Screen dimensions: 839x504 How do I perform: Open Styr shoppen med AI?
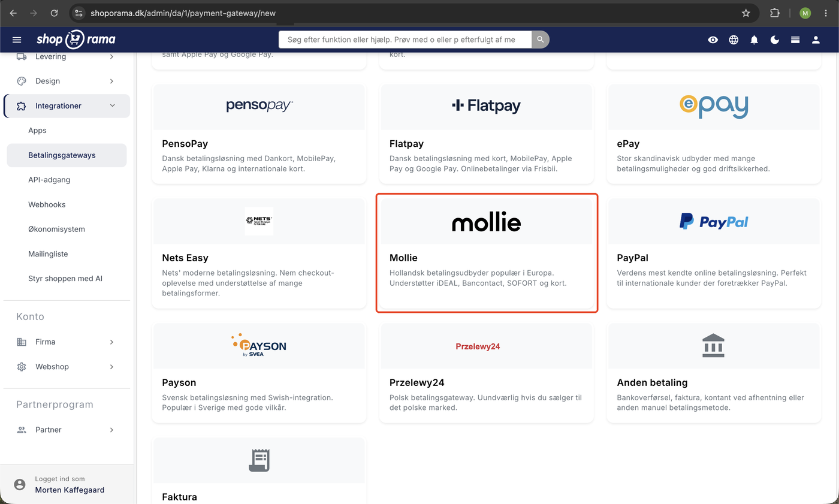pos(67,279)
